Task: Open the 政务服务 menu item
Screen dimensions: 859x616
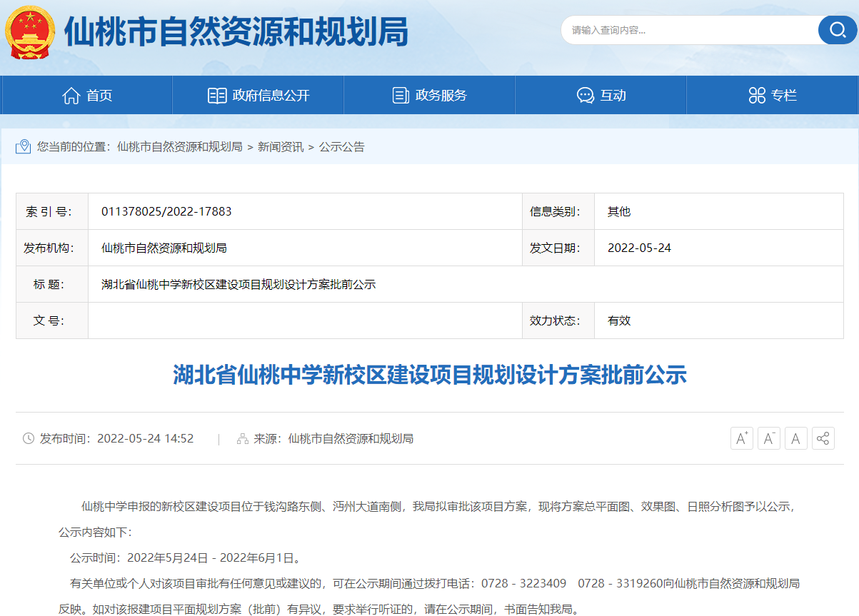Action: (430, 96)
